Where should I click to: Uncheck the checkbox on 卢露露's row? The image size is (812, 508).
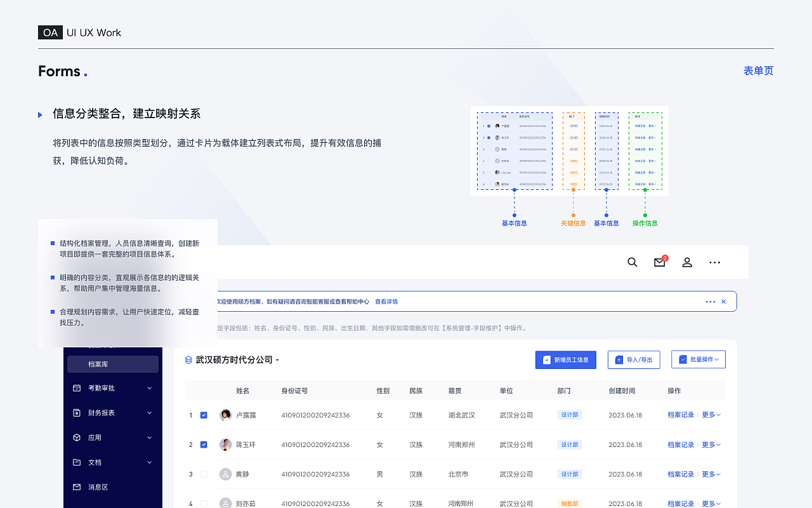204,415
